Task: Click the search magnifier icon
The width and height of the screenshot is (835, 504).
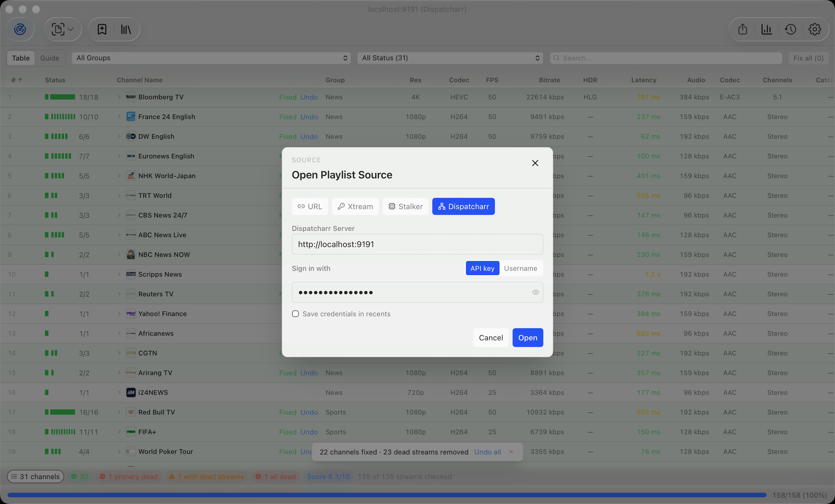Action: click(x=556, y=58)
